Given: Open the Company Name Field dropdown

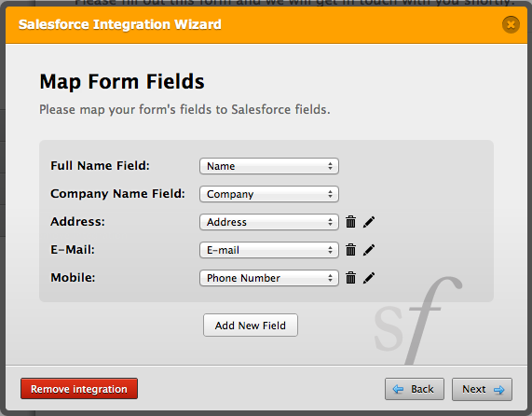Looking at the screenshot, I should (269, 194).
